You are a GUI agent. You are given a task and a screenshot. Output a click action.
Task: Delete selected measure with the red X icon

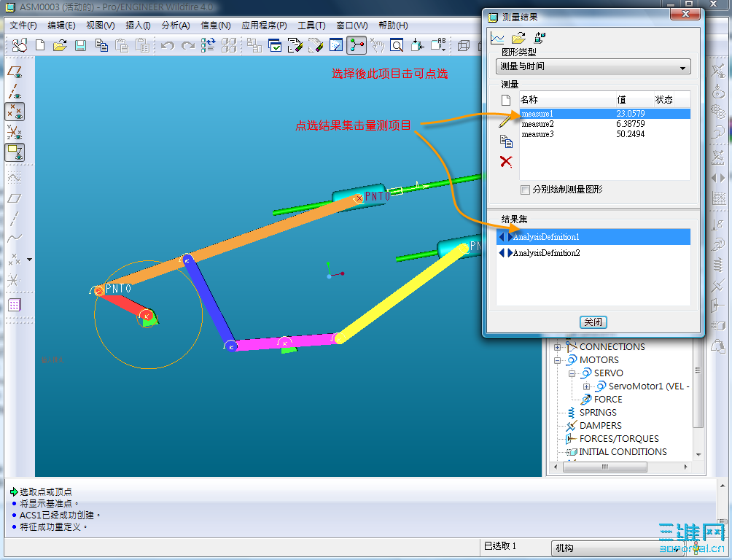coord(506,162)
